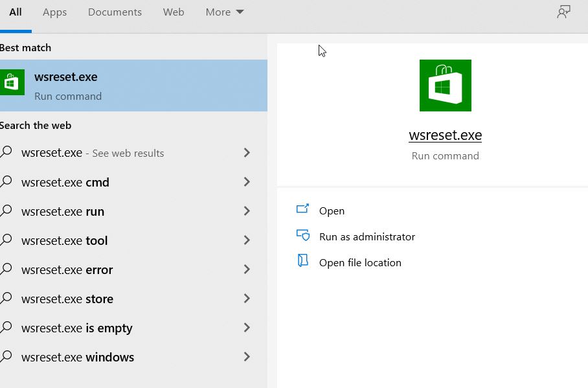Click search icon beside 'wsreset.exe windows'
This screenshot has height=388, width=588.
tap(6, 356)
